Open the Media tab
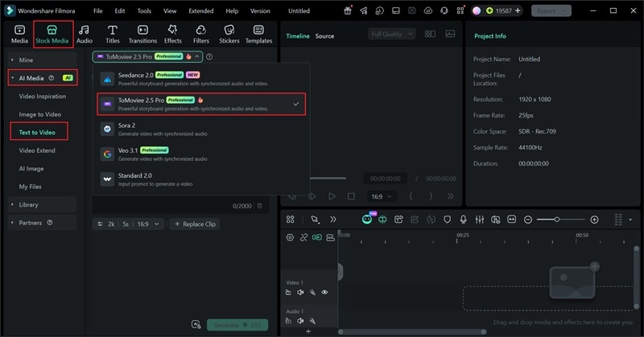644x337 pixels. click(x=19, y=35)
